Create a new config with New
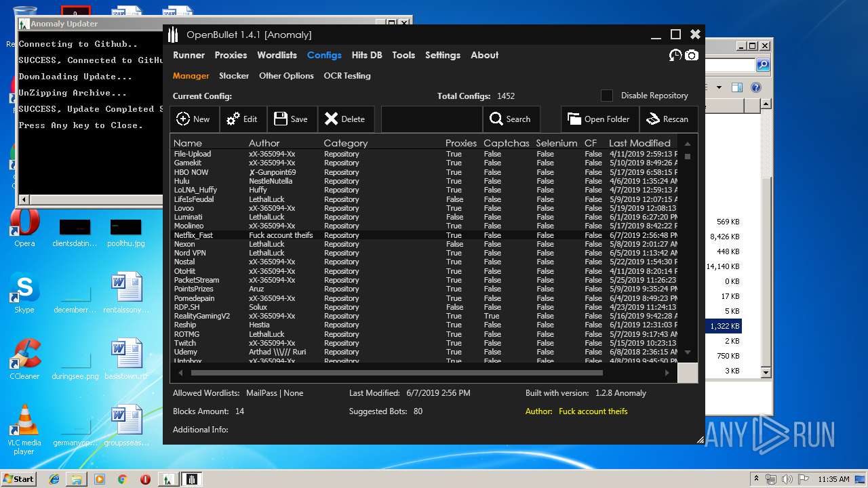The width and height of the screenshot is (868, 488). [194, 119]
